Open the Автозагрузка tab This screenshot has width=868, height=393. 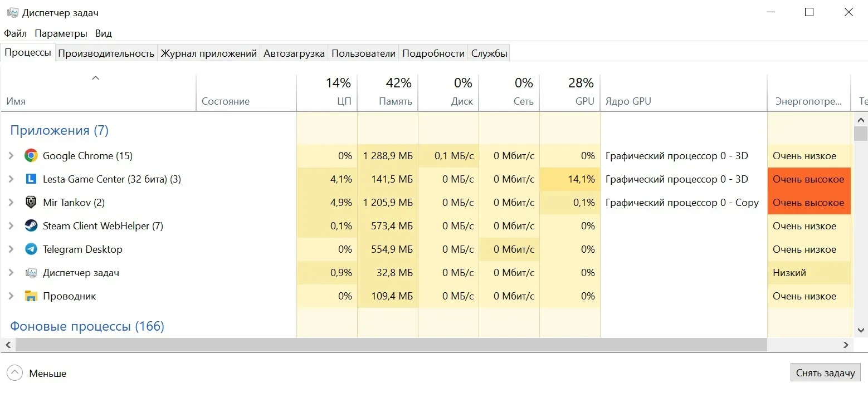point(294,53)
